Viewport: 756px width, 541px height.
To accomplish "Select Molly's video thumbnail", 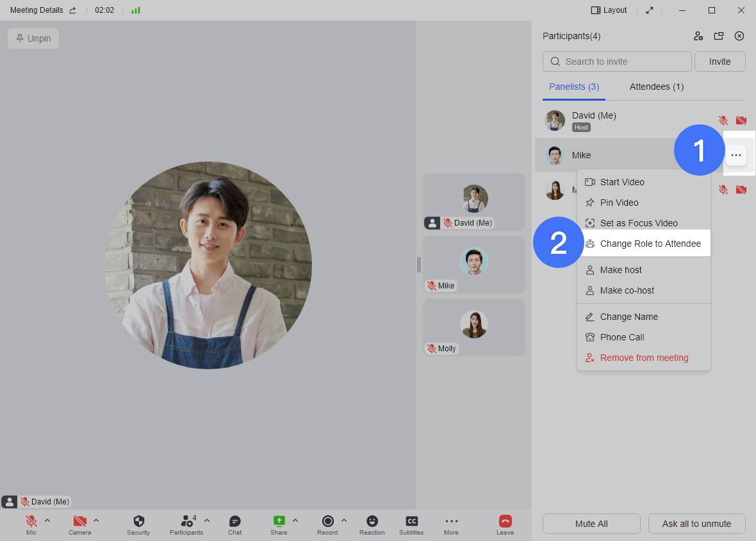I will click(474, 328).
